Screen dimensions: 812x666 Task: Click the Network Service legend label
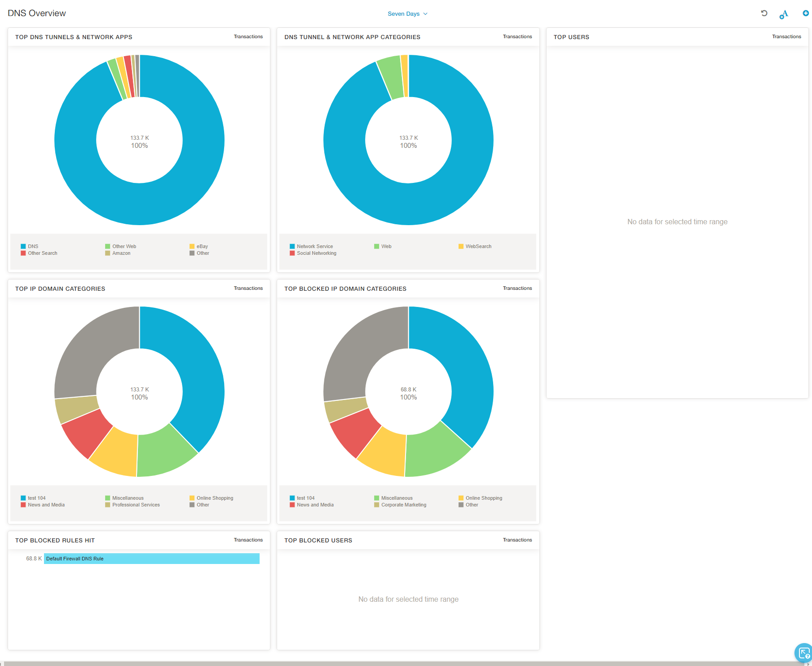[x=314, y=247]
